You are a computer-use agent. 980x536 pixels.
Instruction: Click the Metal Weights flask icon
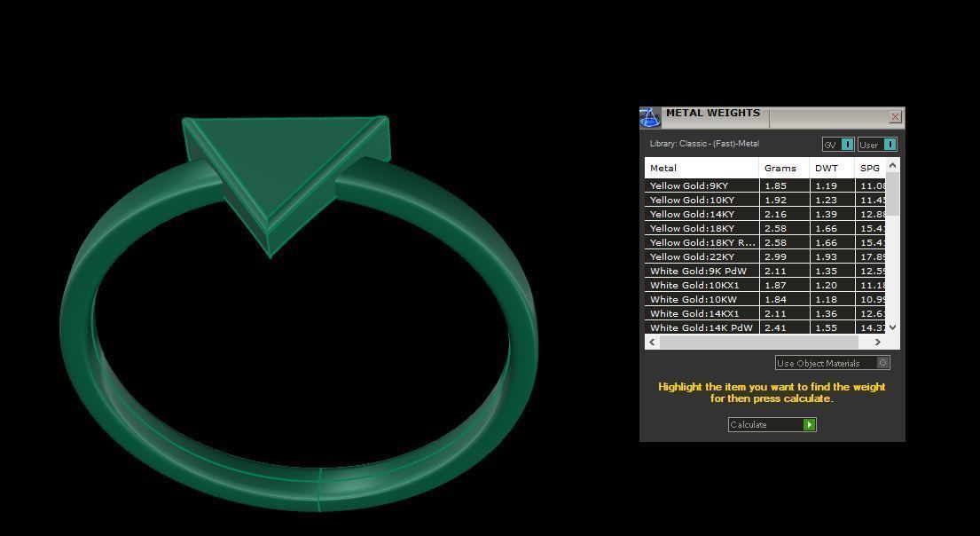[650, 117]
